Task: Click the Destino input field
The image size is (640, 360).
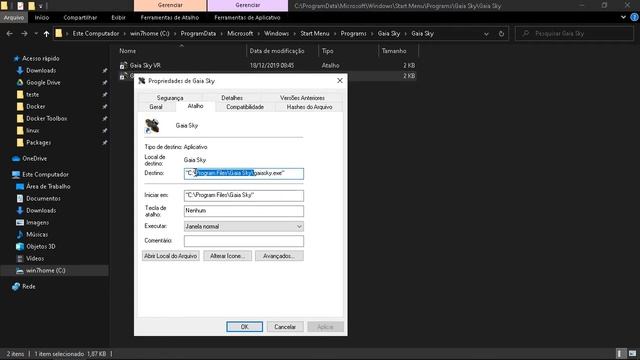Action: 244,173
